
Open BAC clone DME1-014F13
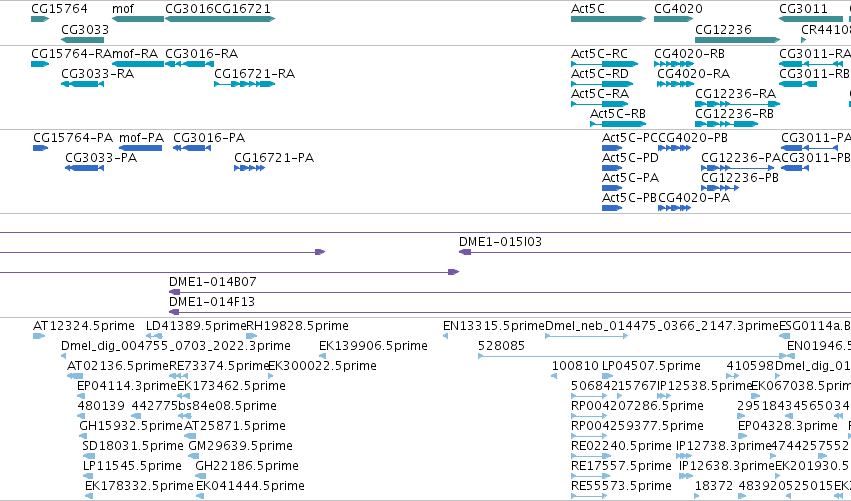coord(212,302)
